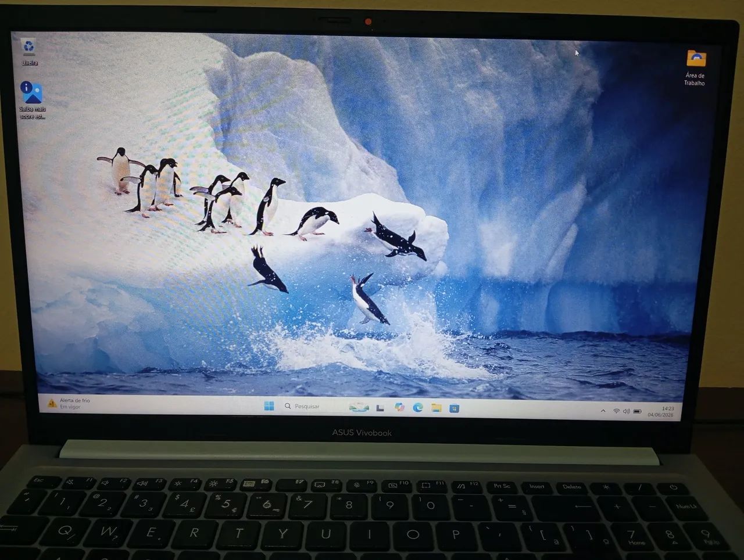Launch Copilot from the taskbar
This screenshot has height=560, width=744.
point(399,407)
